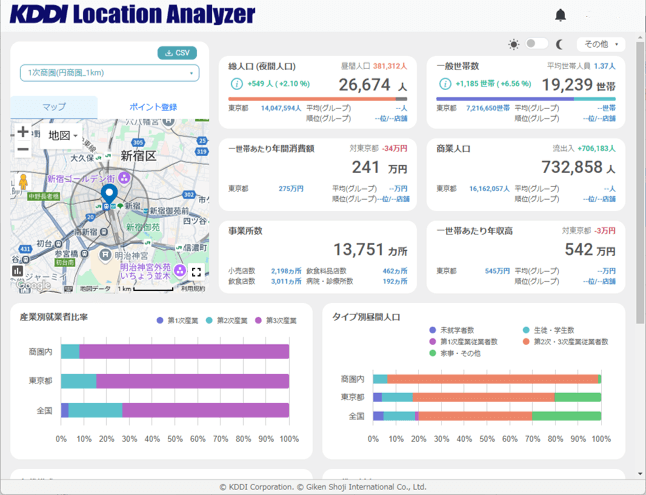This screenshot has height=495, width=646.
Task: Click the 地図データ label on map
Action: point(95,289)
